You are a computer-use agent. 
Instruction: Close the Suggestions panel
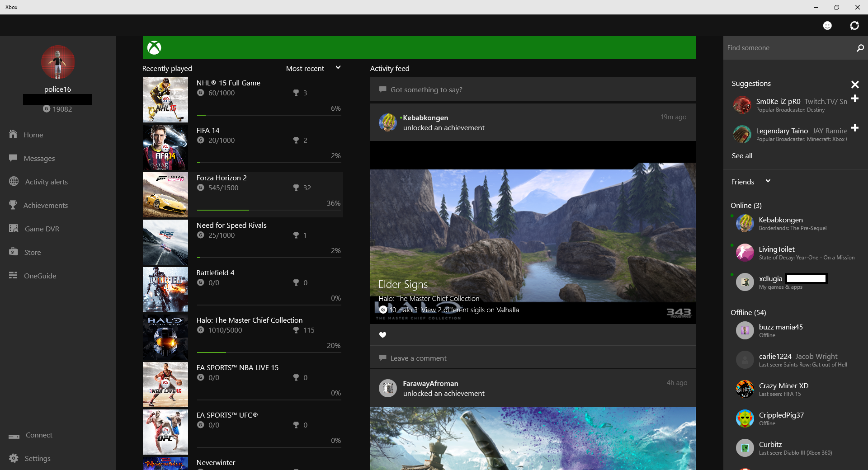click(x=855, y=85)
